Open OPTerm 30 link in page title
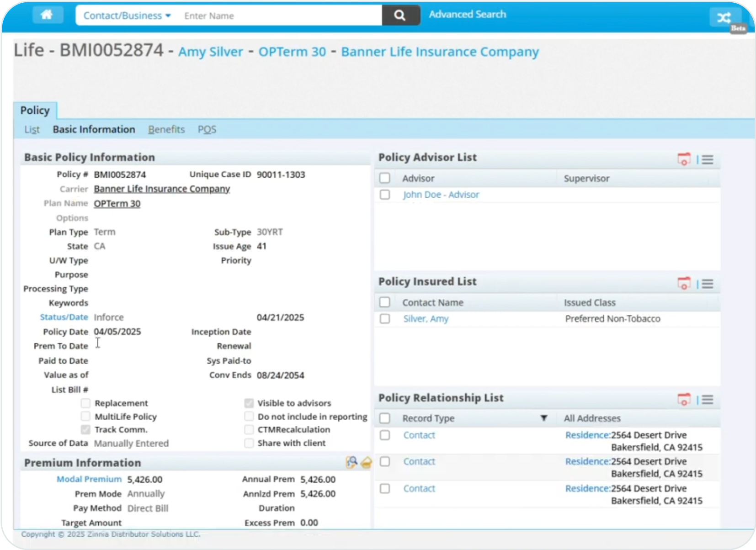This screenshot has width=756, height=550. [293, 52]
